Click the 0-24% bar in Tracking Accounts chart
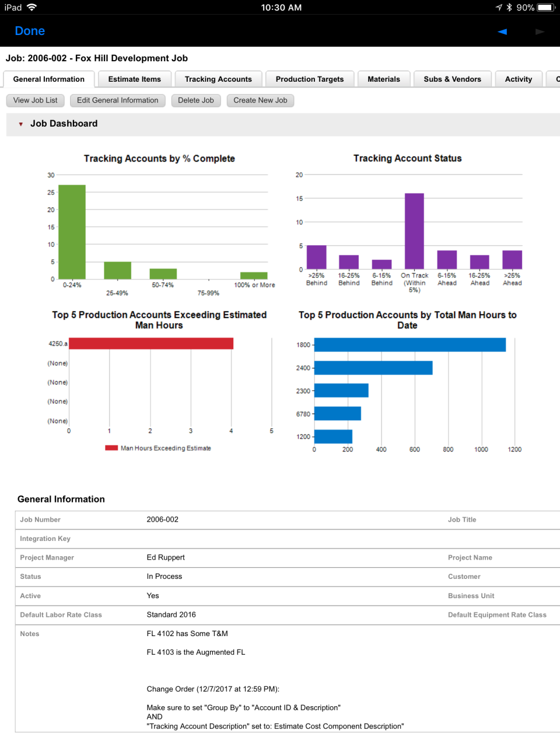The height and width of the screenshot is (747, 560). [71, 231]
